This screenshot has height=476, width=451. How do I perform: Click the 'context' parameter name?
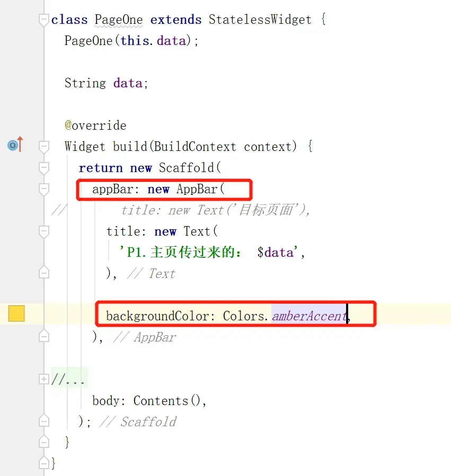coord(268,147)
